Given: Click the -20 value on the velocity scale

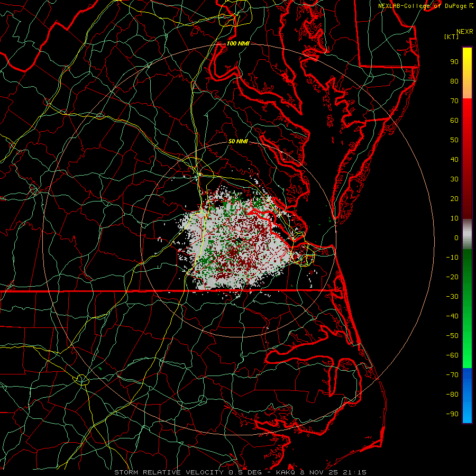Looking at the screenshot, I should [452, 277].
